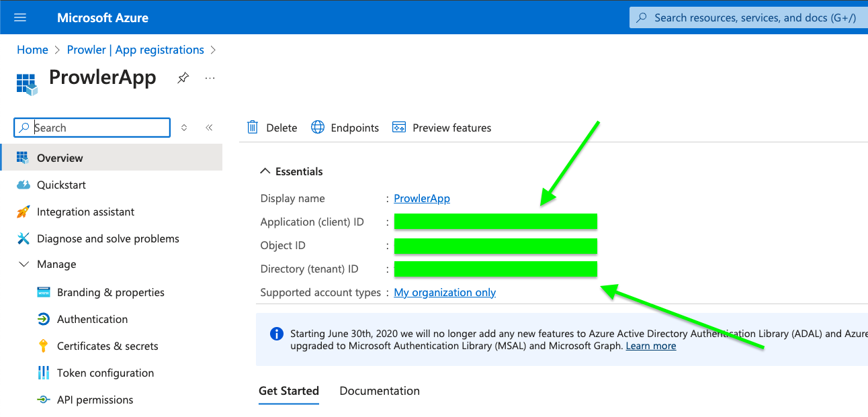This screenshot has height=417, width=868.
Task: Click the magnifier icon in the top search bar
Action: pos(642,17)
